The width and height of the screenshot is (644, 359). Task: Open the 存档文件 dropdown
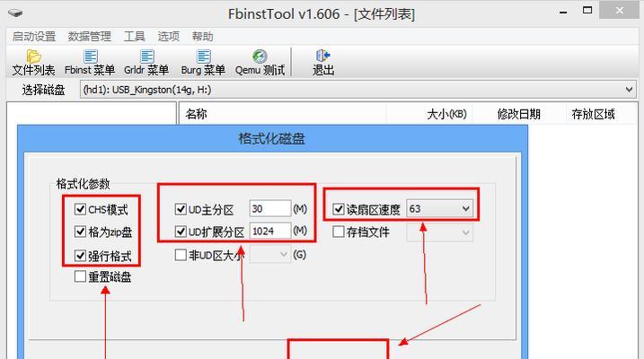439,232
